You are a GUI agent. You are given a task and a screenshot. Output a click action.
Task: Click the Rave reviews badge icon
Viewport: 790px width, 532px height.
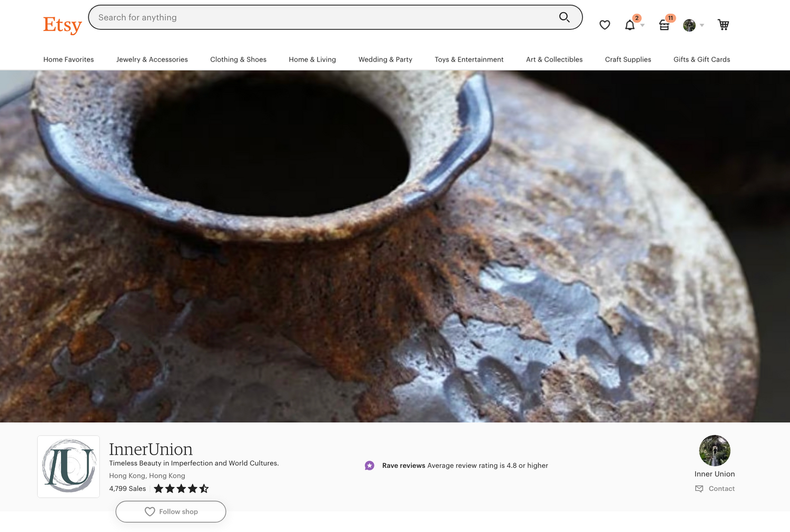(x=370, y=466)
